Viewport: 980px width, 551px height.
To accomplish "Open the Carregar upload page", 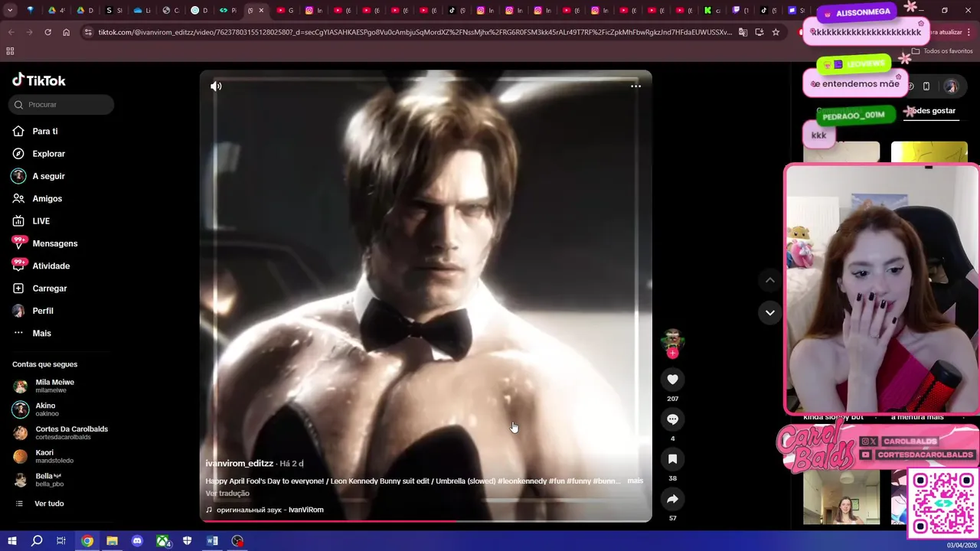I will pos(49,289).
